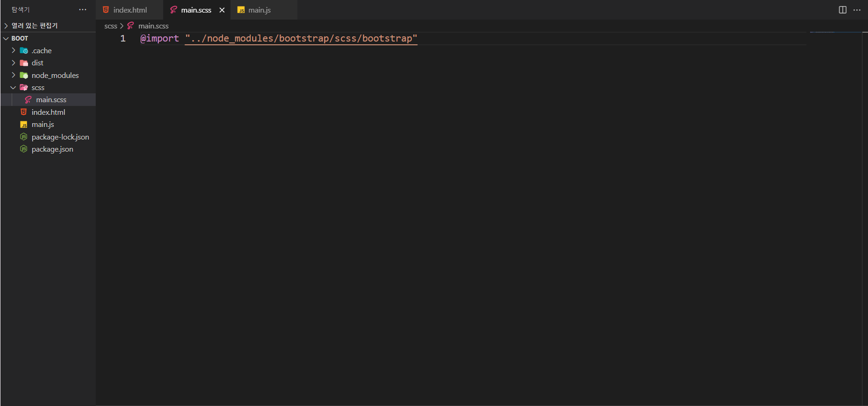
Task: Click HTML5 icon on index.html tab
Action: pyautogui.click(x=106, y=10)
